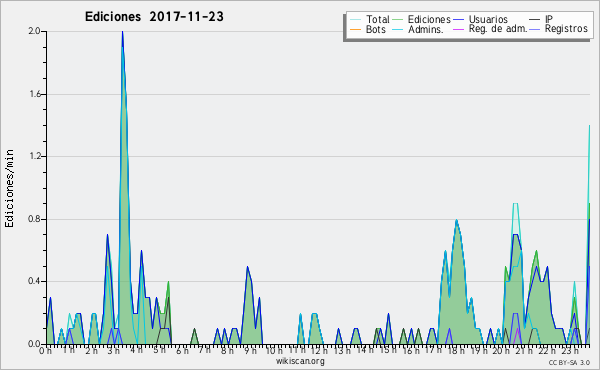Screen dimensions: 600x370
Task: Click the 2.0 y-axis value
Action: 34,31
